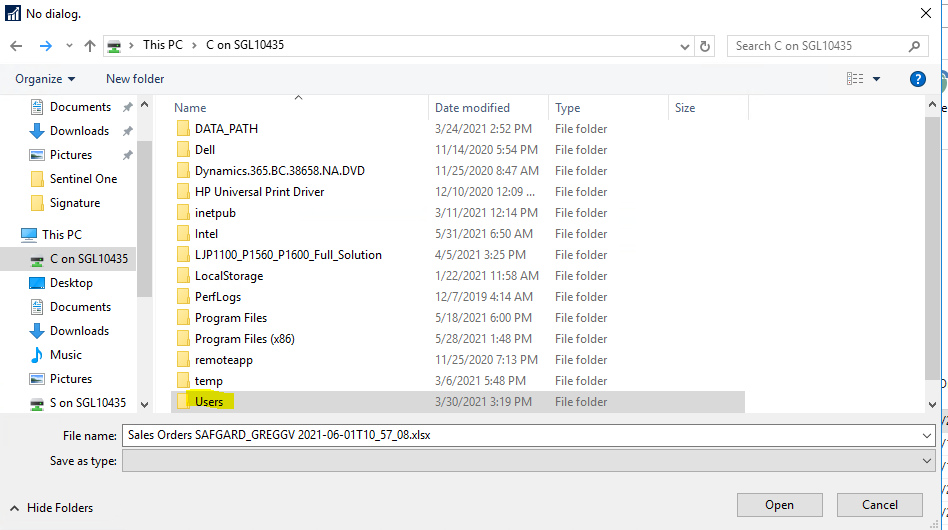Sort by Name column header
This screenshot has height=530, width=948.
tap(190, 108)
